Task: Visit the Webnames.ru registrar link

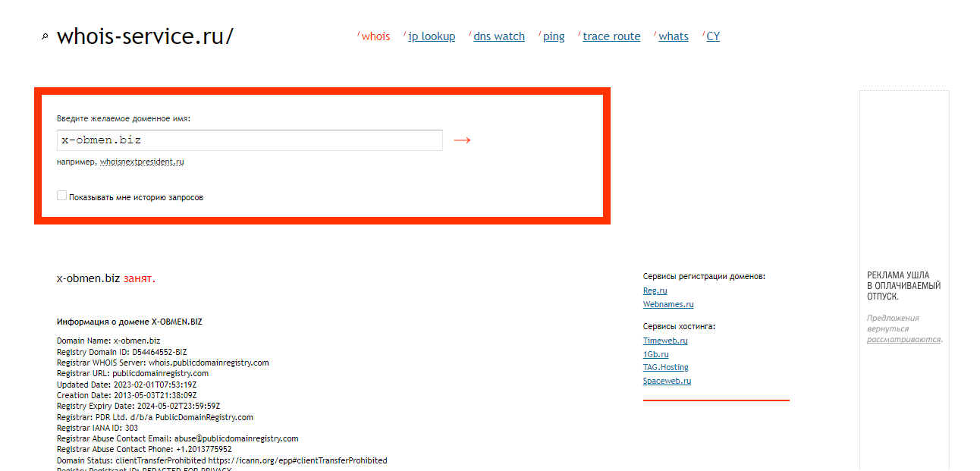Action: pyautogui.click(x=668, y=304)
